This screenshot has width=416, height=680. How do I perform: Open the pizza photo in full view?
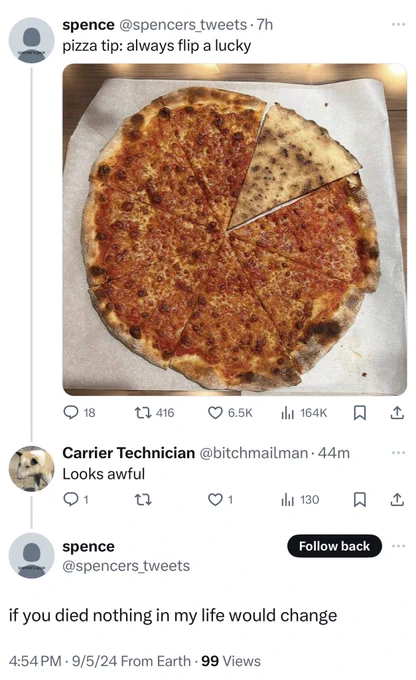[x=235, y=229]
